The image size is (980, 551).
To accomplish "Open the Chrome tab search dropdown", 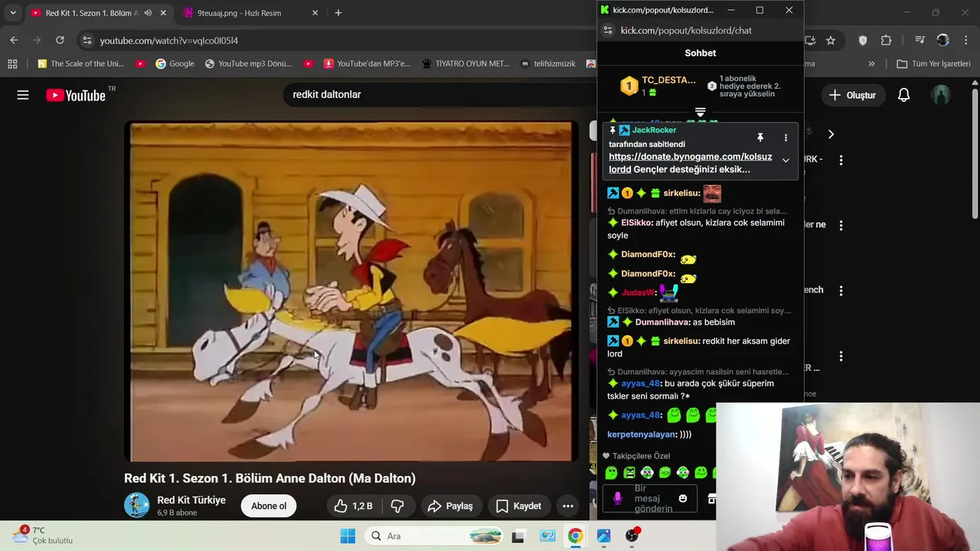I will pyautogui.click(x=13, y=13).
